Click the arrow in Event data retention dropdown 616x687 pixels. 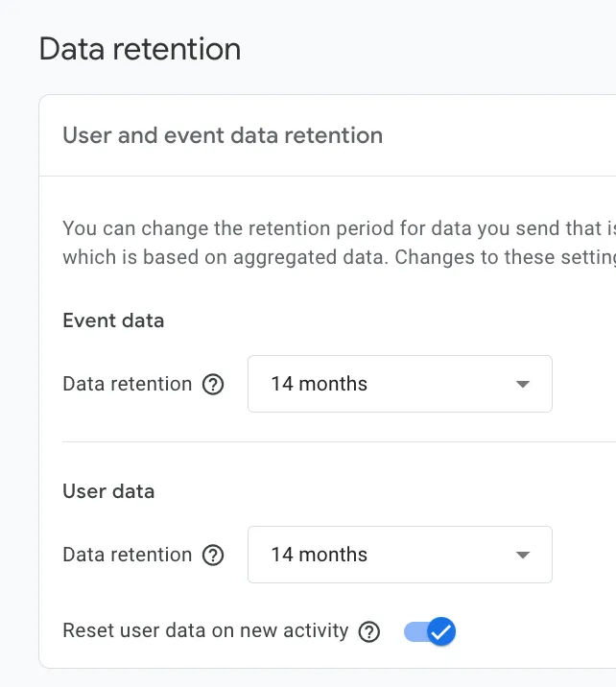(x=523, y=384)
